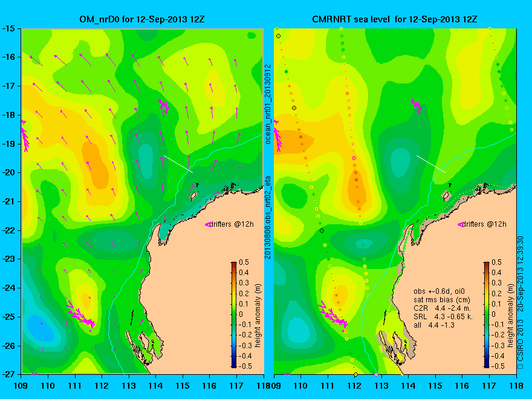532x399 pixels.
Task: Select the left panel height anomaly colorbar
Action: pyautogui.click(x=234, y=314)
